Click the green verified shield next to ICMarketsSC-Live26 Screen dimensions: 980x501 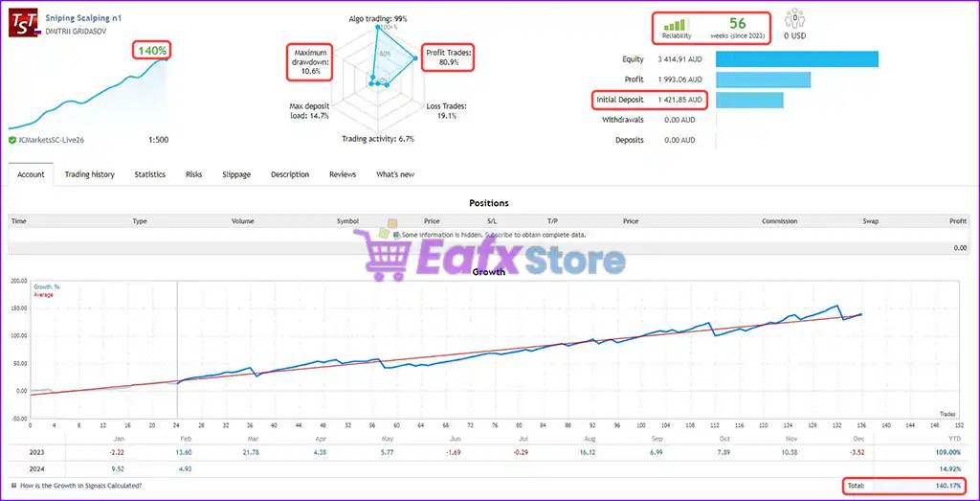click(x=12, y=140)
